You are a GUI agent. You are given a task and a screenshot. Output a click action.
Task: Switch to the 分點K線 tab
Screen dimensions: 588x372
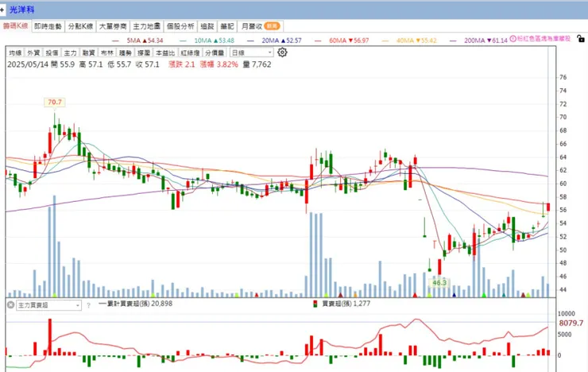click(x=80, y=26)
